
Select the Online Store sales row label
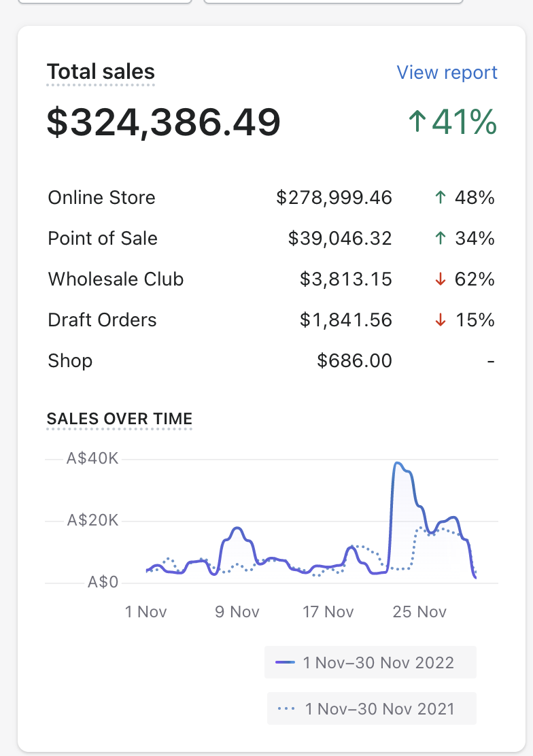click(101, 198)
